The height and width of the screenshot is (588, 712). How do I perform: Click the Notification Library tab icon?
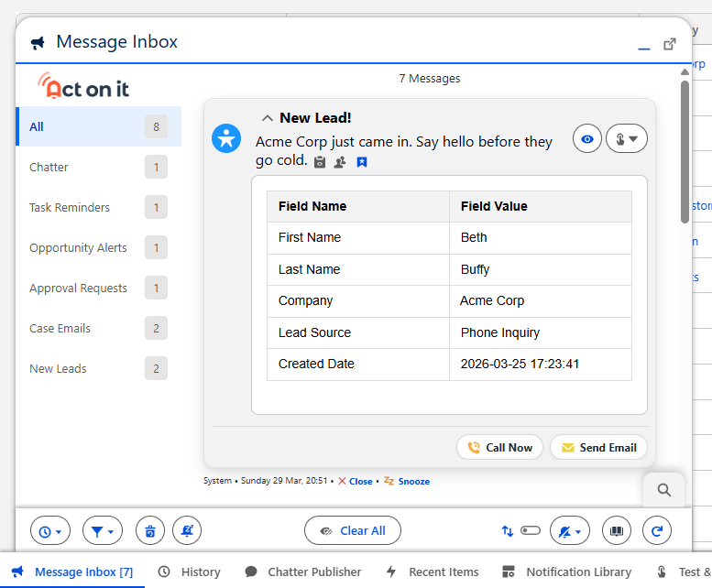coord(509,572)
